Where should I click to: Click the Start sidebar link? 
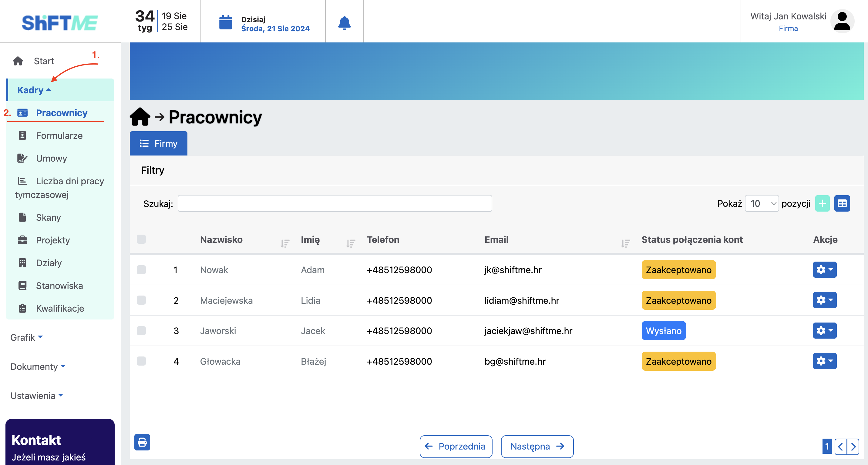coord(44,61)
